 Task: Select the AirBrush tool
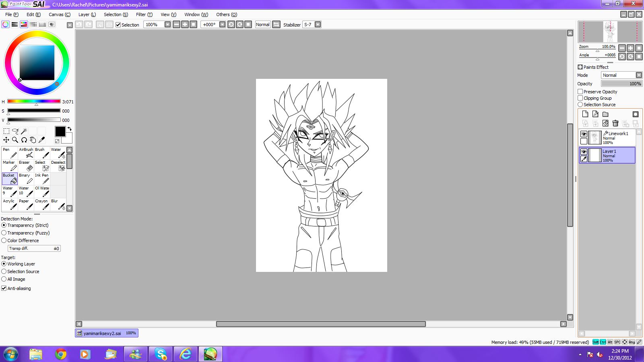pyautogui.click(x=26, y=153)
